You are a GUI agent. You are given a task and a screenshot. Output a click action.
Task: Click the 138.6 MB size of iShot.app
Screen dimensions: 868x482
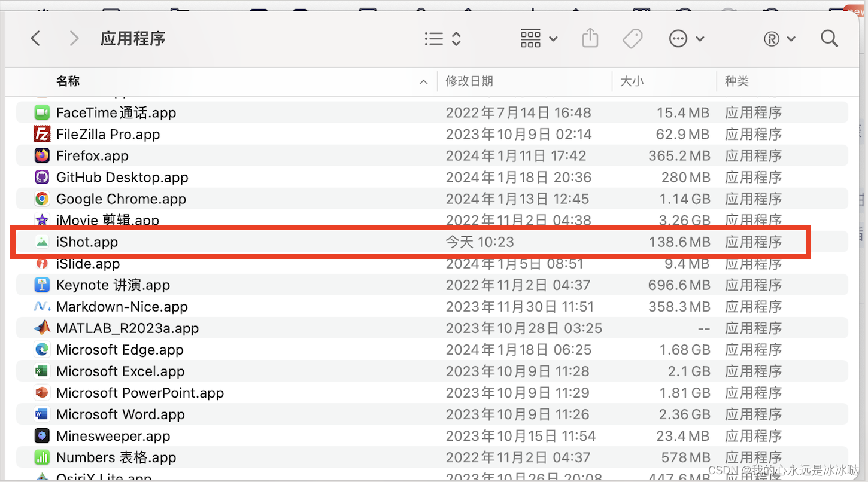[x=679, y=242]
